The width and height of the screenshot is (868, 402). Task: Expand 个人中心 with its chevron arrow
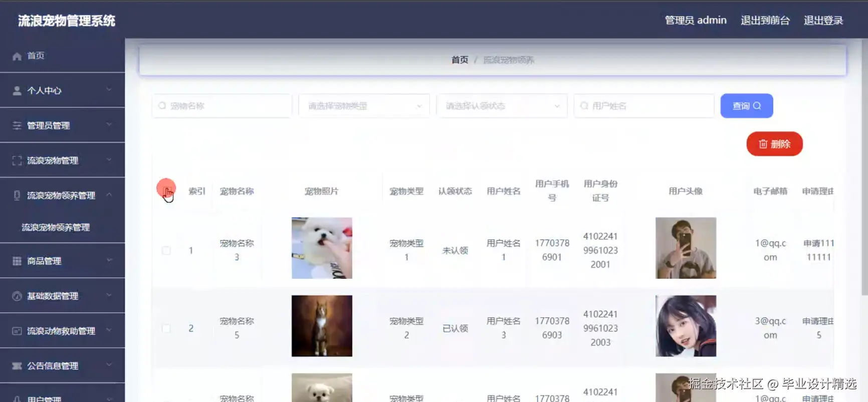(x=109, y=90)
